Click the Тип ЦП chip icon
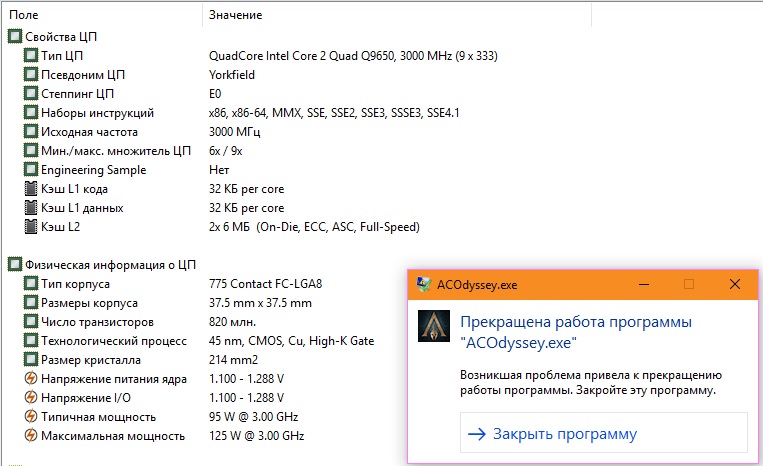The height and width of the screenshot is (466, 763). click(x=31, y=55)
